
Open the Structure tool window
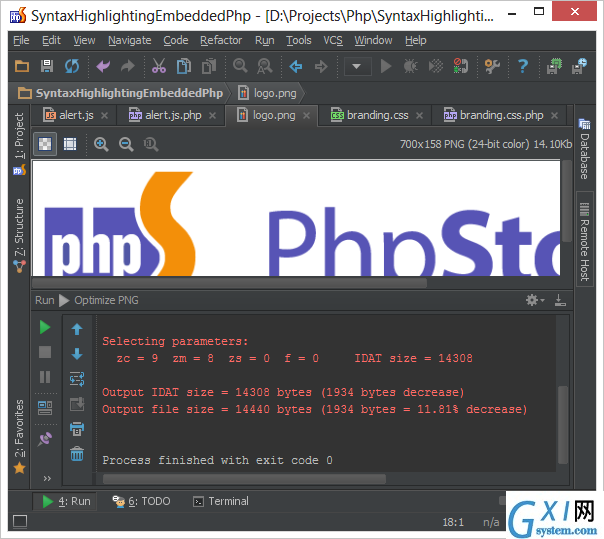tap(19, 234)
